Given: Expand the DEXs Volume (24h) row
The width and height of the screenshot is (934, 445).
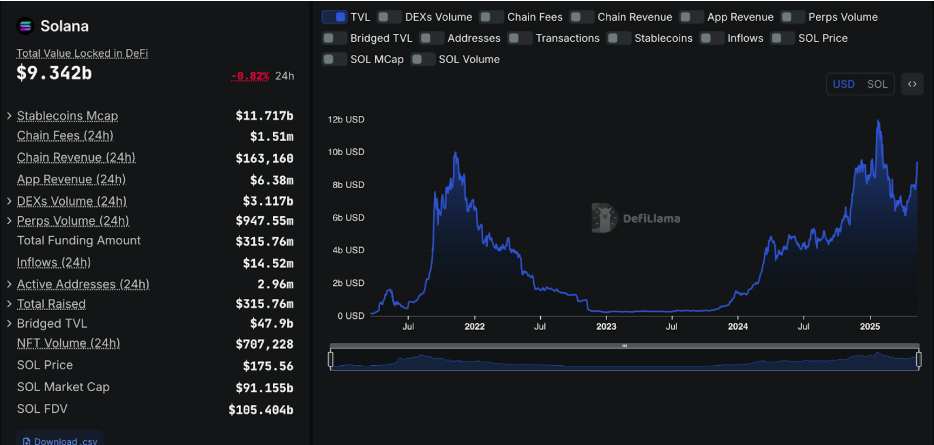Looking at the screenshot, I should 9,201.
